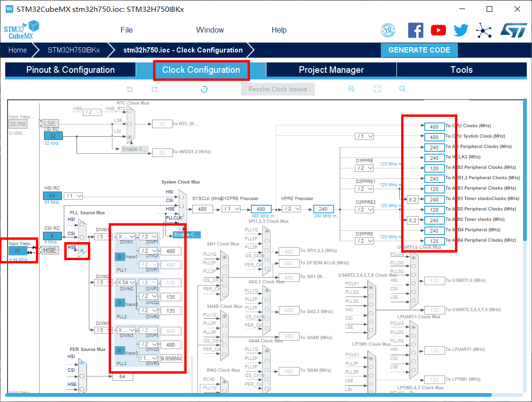Screen dimensions: 532x402
Task: Click the undo arrow icon
Action: (x=129, y=89)
